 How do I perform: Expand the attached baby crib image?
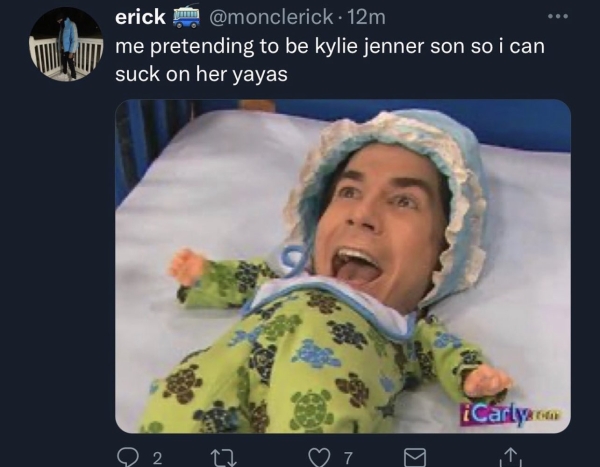point(343,266)
